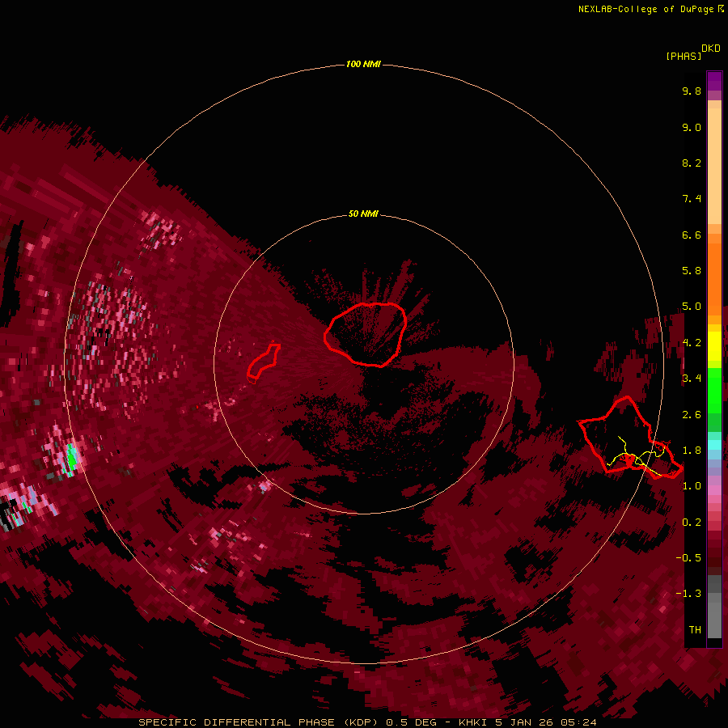Select the 2.6 scale label
The height and width of the screenshot is (728, 728).
tap(692, 415)
